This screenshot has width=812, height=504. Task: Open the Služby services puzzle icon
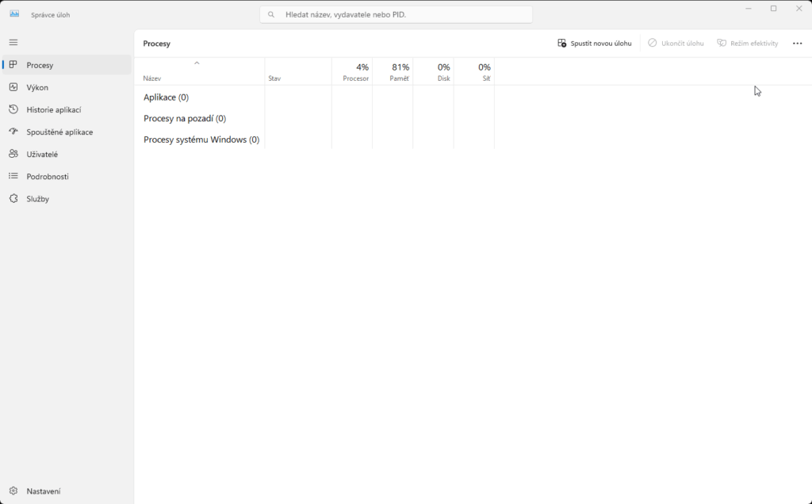[13, 199]
